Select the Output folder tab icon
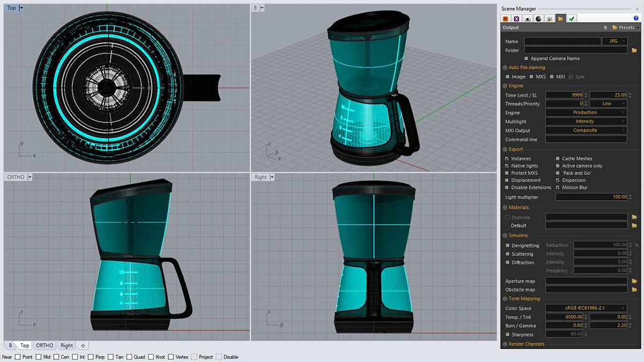This screenshot has height=362, width=644. tap(561, 18)
